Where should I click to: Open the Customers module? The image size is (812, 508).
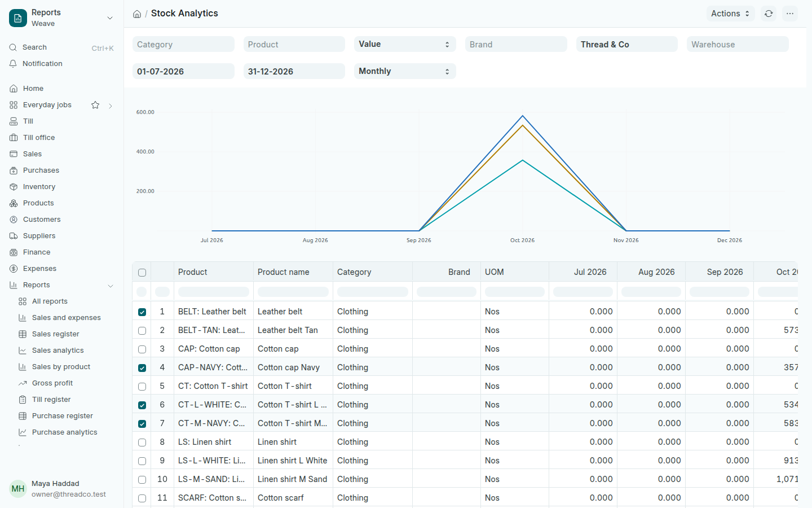[62, 220]
